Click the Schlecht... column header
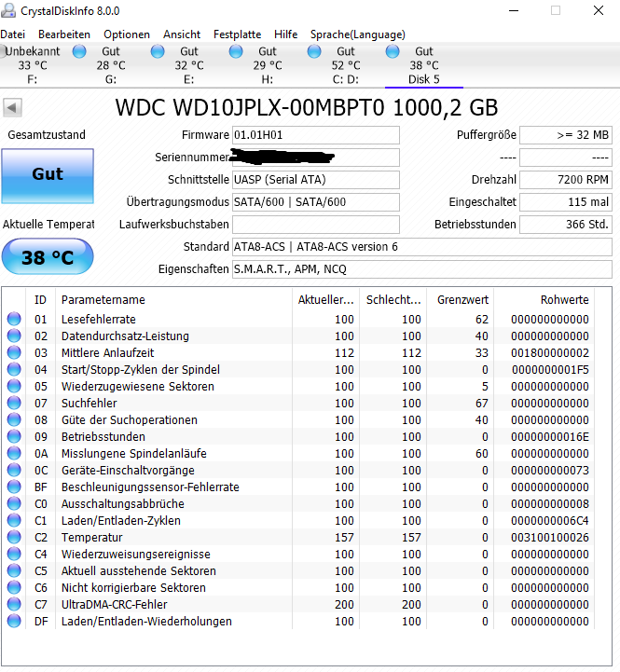The height and width of the screenshot is (672, 620). (x=393, y=299)
